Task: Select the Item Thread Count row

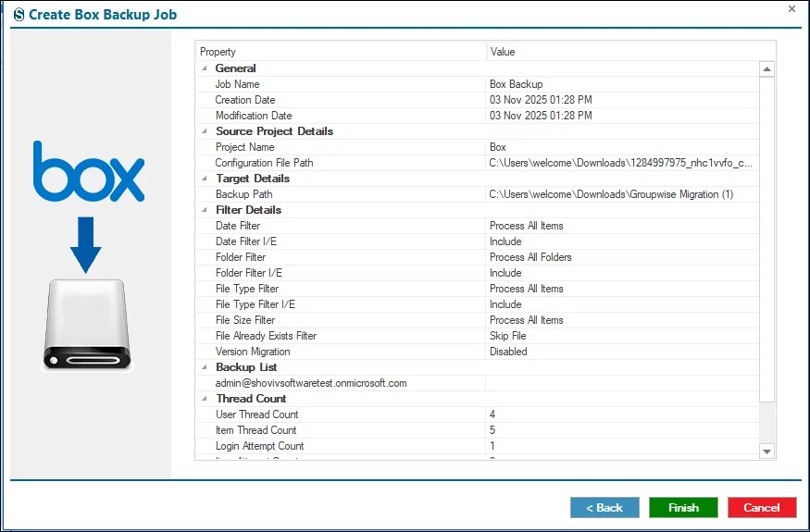Action: tap(478, 430)
